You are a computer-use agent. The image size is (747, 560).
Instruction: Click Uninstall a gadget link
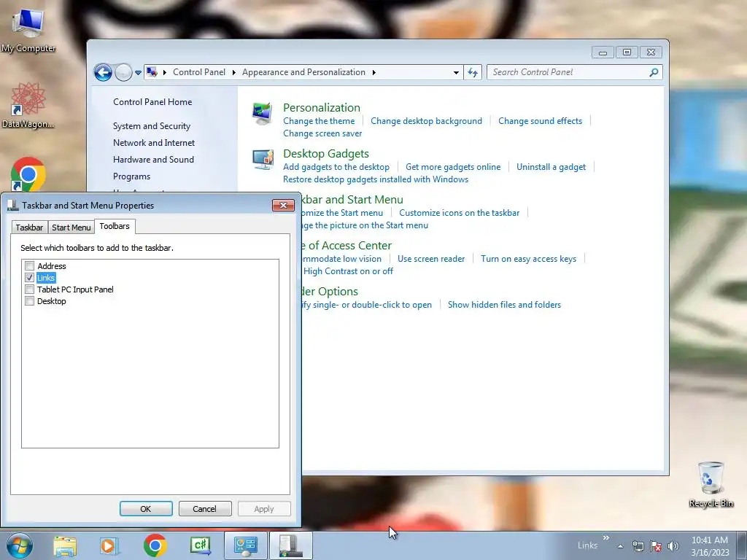pyautogui.click(x=551, y=167)
